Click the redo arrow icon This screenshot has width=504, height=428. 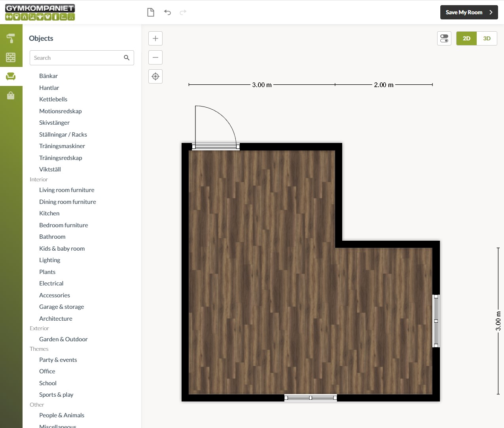click(x=183, y=12)
